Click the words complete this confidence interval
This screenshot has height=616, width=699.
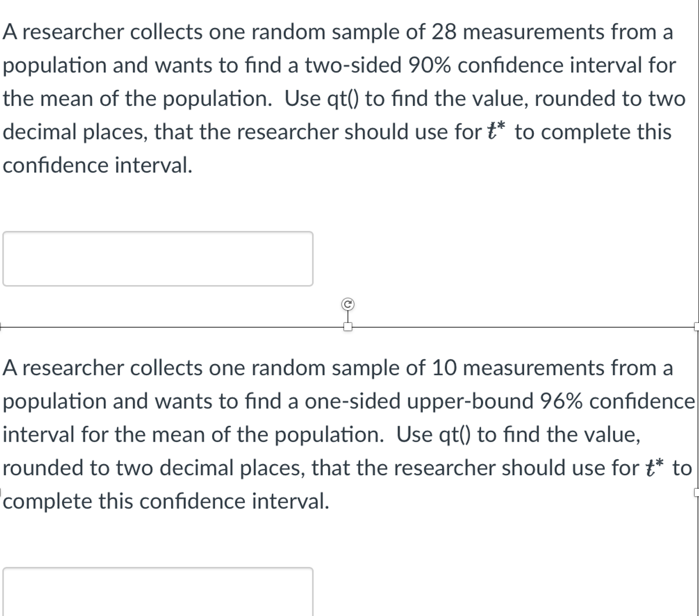tap(166, 500)
